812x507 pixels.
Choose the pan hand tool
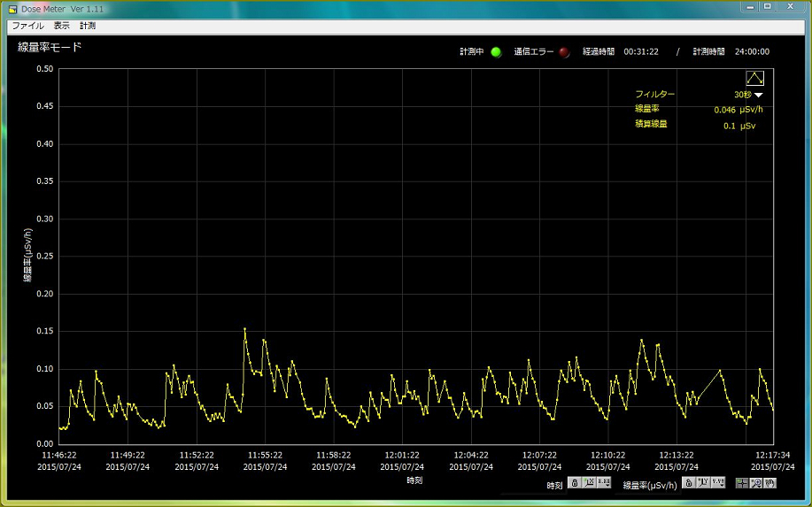tap(770, 482)
